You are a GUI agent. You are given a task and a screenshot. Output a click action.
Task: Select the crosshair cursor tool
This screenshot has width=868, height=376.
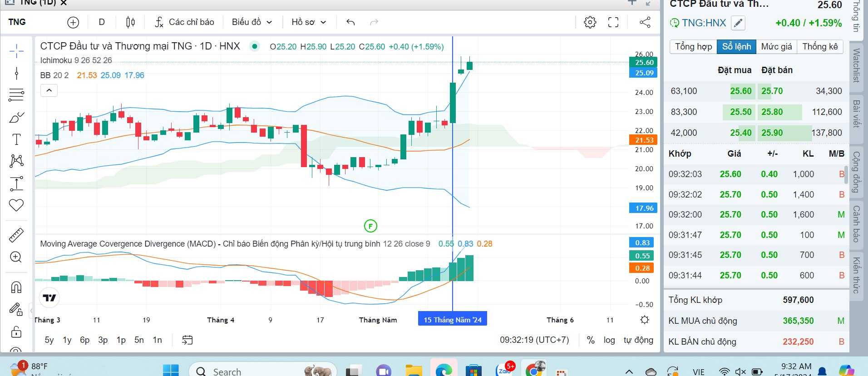pos(16,51)
